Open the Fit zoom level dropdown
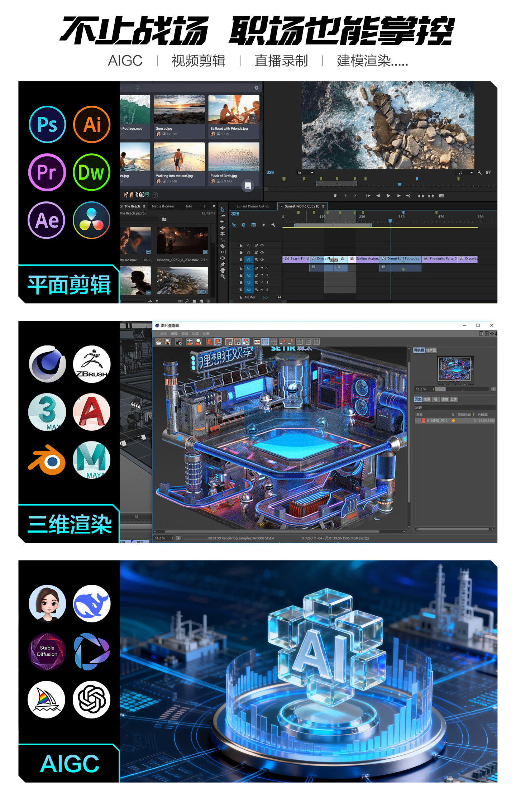 point(305,173)
